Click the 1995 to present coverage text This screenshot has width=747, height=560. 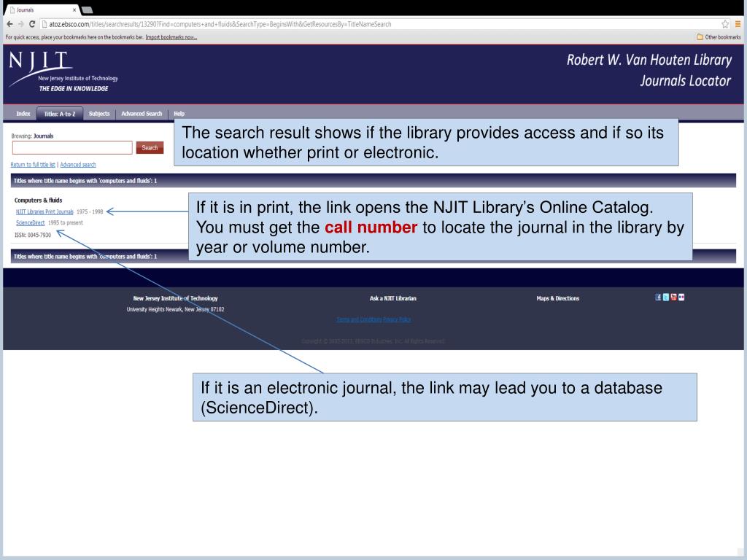(x=65, y=223)
